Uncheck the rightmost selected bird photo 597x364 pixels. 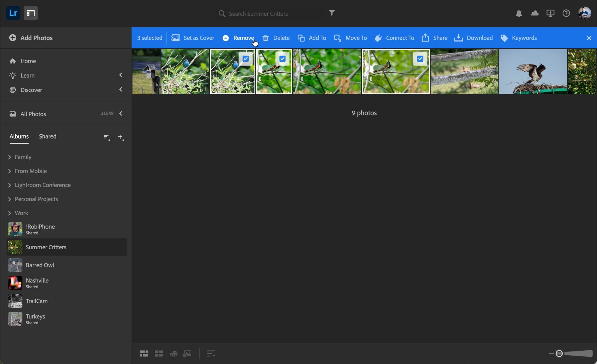tap(420, 59)
